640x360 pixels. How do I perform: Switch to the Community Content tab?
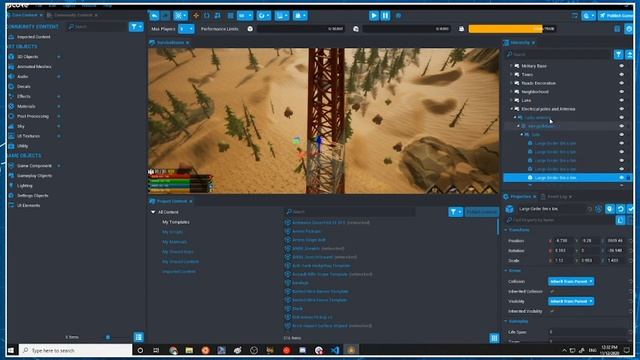pyautogui.click(x=72, y=15)
